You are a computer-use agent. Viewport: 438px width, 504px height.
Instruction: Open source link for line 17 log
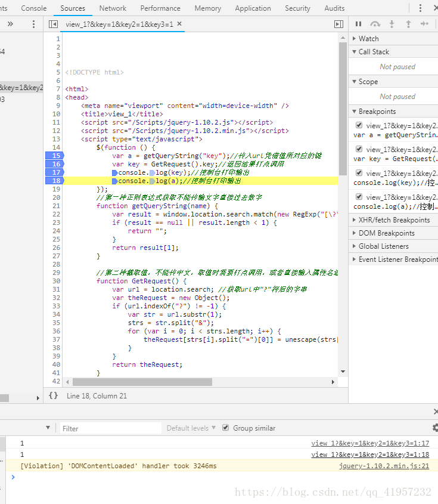click(x=370, y=443)
